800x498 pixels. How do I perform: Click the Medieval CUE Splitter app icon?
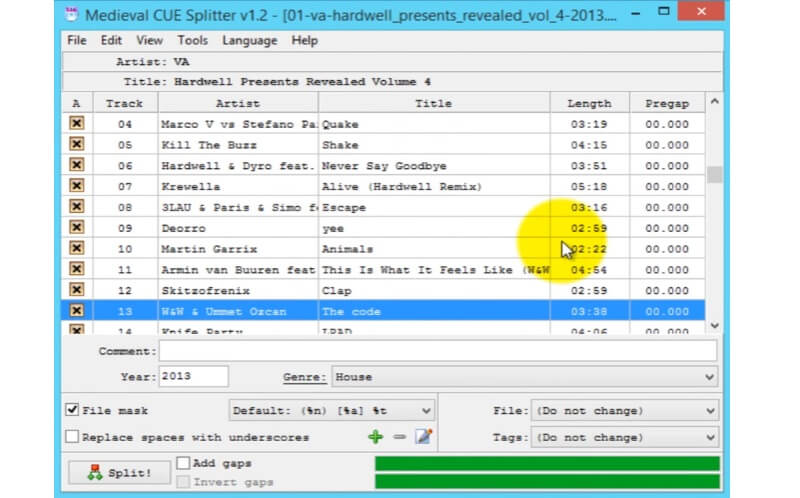coord(72,14)
